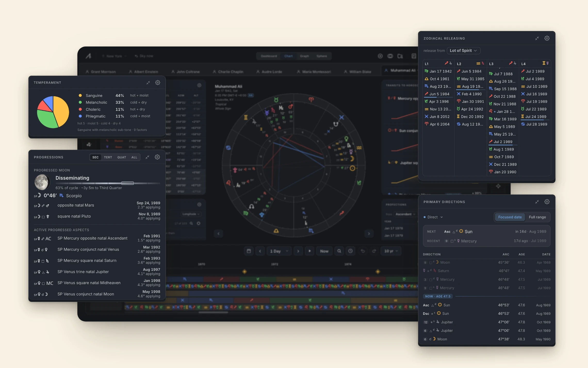The width and height of the screenshot is (588, 368).
Task: Select SEC progression type
Action: pyautogui.click(x=95, y=157)
